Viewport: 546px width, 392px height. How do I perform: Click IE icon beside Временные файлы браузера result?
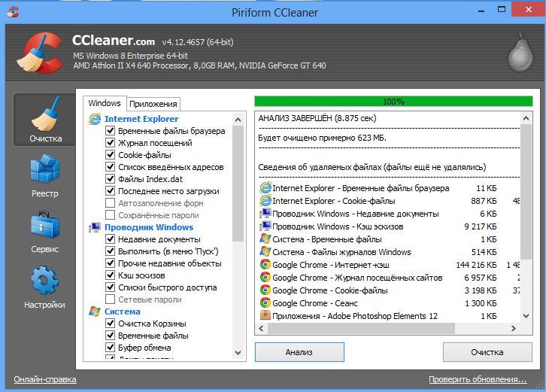click(x=265, y=188)
